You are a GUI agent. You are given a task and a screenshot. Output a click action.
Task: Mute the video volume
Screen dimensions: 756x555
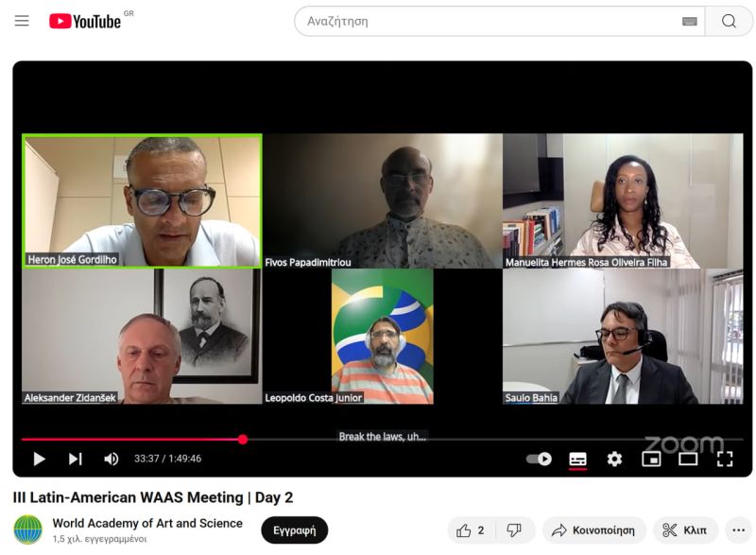click(x=111, y=459)
